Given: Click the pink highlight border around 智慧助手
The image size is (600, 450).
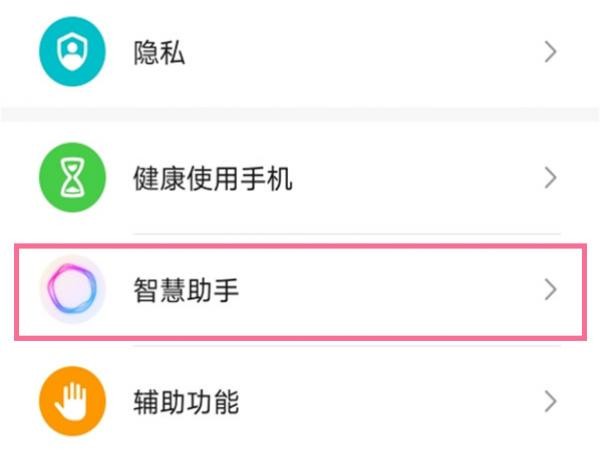Looking at the screenshot, I should pyautogui.click(x=300, y=246).
